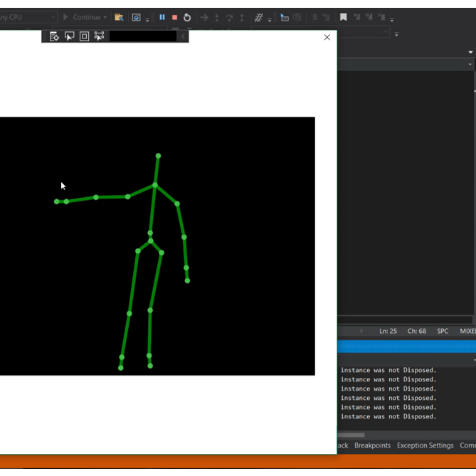Viewport: 476px width, 476px height.
Task: Click the SPC indentation indicator
Action: click(x=443, y=331)
